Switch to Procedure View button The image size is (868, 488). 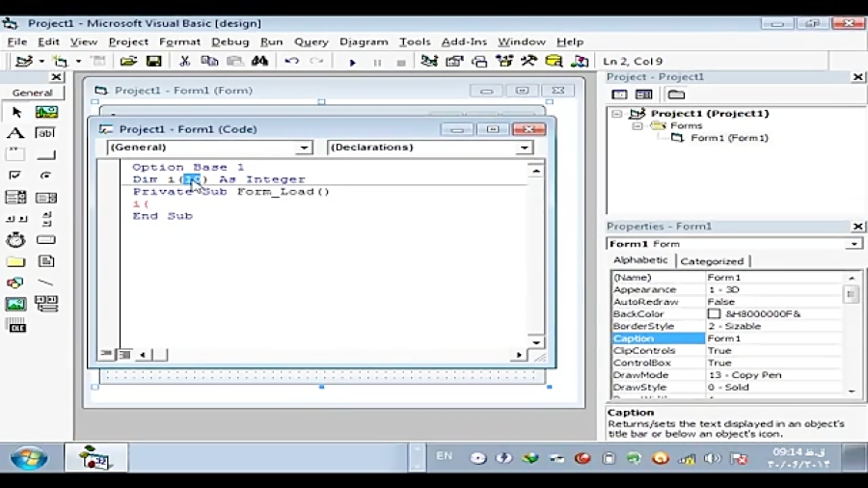pyautogui.click(x=107, y=354)
